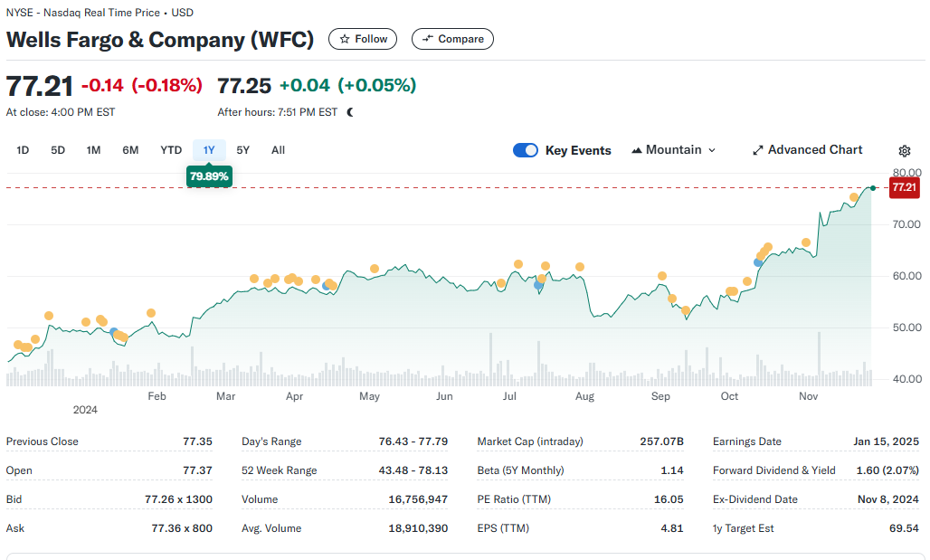This screenshot has height=560, width=930.
Task: Follow Wells Fargo stock
Action: (363, 39)
